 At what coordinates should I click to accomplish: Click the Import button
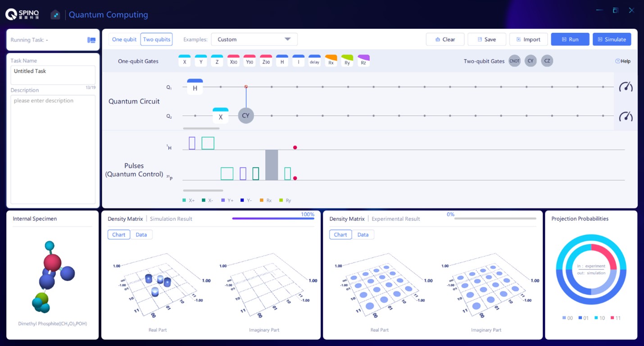pyautogui.click(x=528, y=39)
